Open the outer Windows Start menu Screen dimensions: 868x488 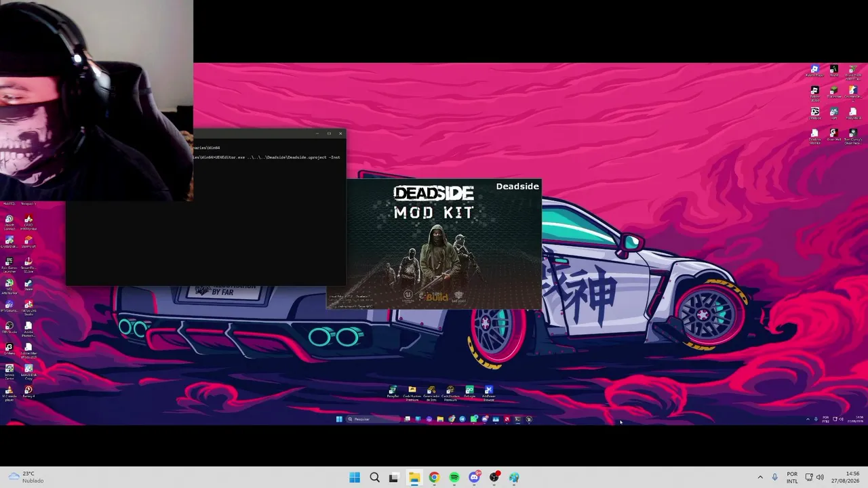[x=355, y=477]
